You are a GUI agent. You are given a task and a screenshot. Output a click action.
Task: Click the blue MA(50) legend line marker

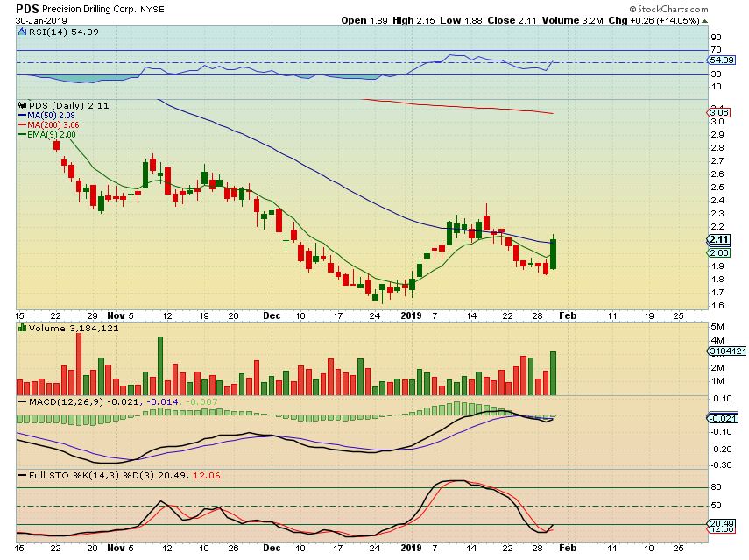pyautogui.click(x=22, y=116)
